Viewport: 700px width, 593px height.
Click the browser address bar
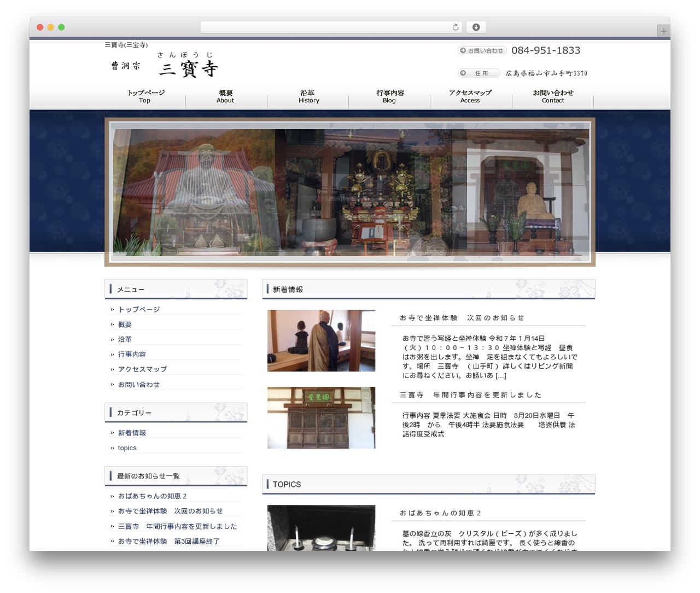tap(331, 27)
